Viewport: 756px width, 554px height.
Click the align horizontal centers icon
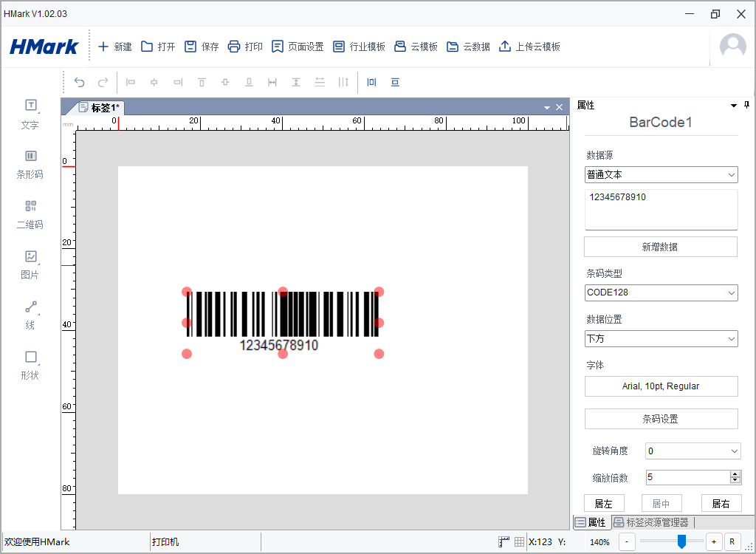coord(154,82)
